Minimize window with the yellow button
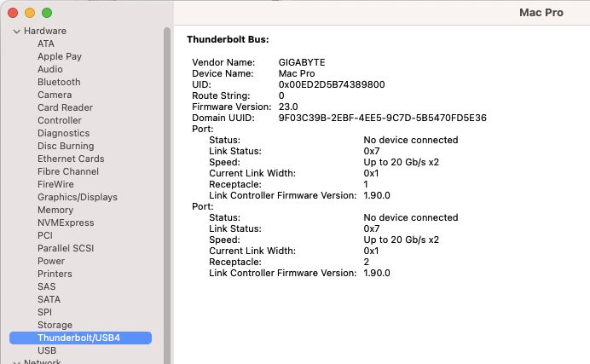Viewport: 590px width, 364px height. pyautogui.click(x=30, y=13)
